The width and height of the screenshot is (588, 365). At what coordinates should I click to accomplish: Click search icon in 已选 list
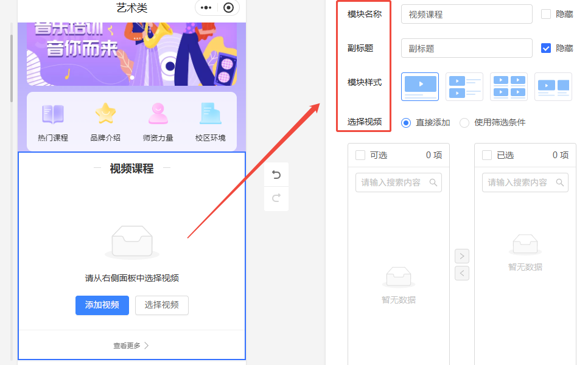tap(560, 182)
